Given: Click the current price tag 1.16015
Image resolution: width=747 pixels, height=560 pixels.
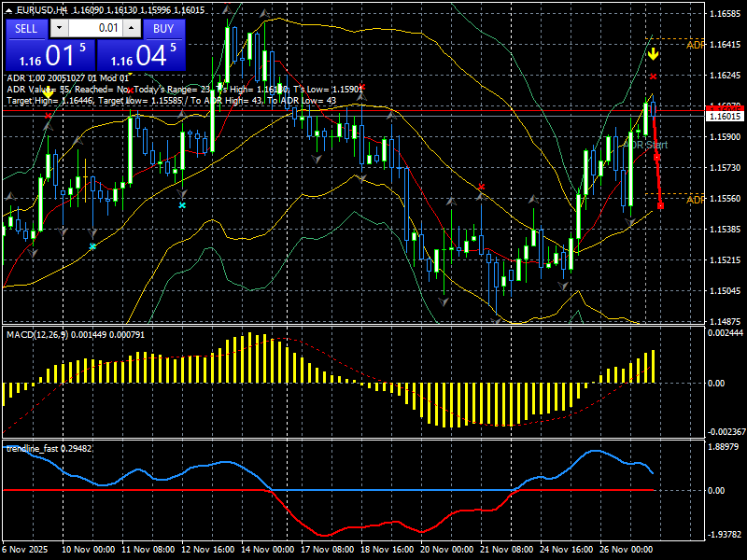Looking at the screenshot, I should point(726,116).
